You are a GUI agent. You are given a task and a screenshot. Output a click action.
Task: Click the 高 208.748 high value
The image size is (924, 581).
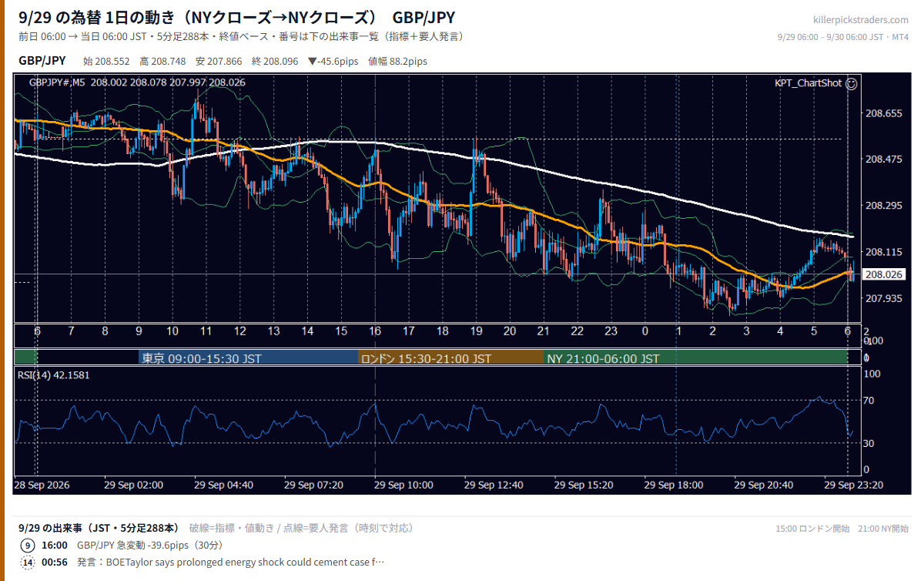coord(163,61)
